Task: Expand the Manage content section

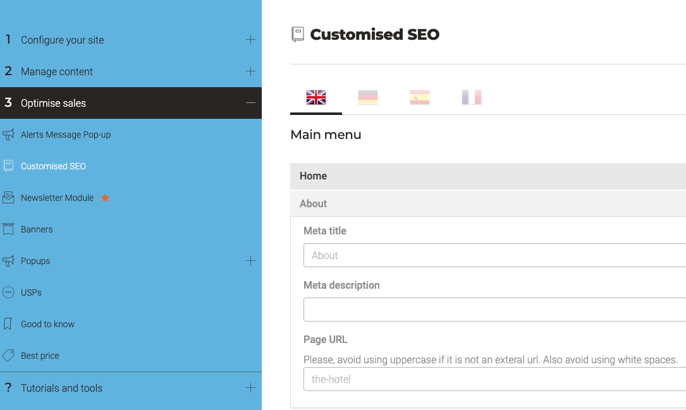Action: tap(250, 71)
